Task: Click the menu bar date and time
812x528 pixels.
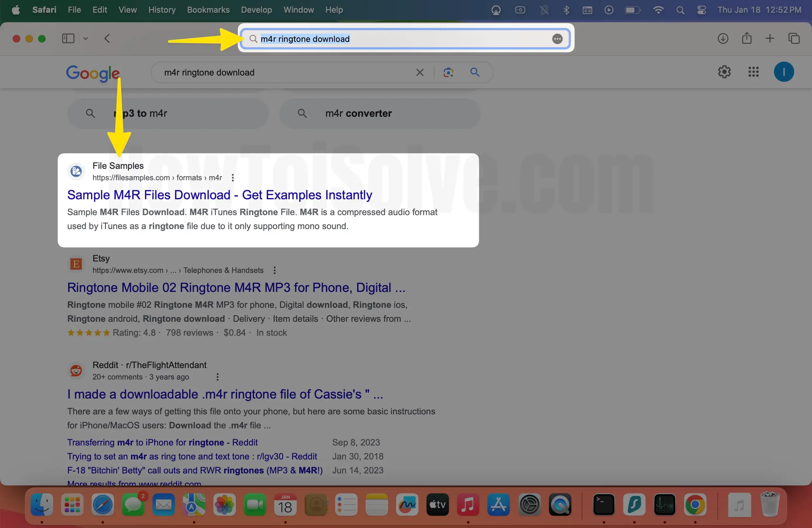Action: point(759,10)
